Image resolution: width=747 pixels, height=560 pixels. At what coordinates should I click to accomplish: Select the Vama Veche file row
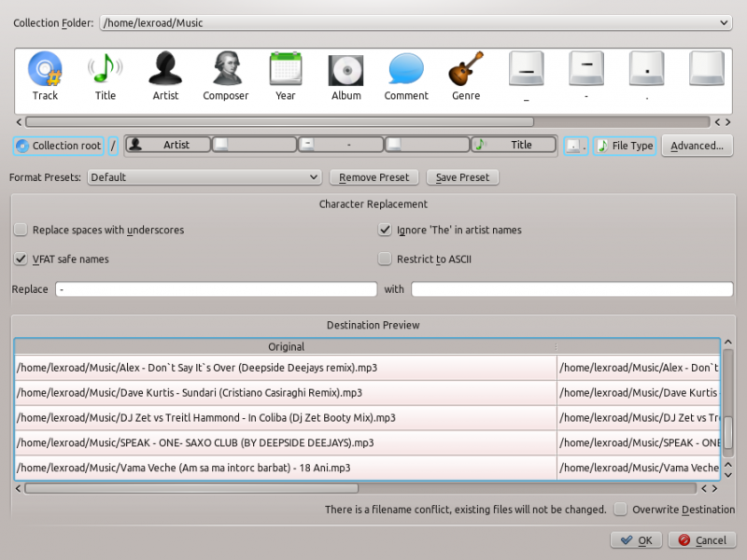pos(286,468)
